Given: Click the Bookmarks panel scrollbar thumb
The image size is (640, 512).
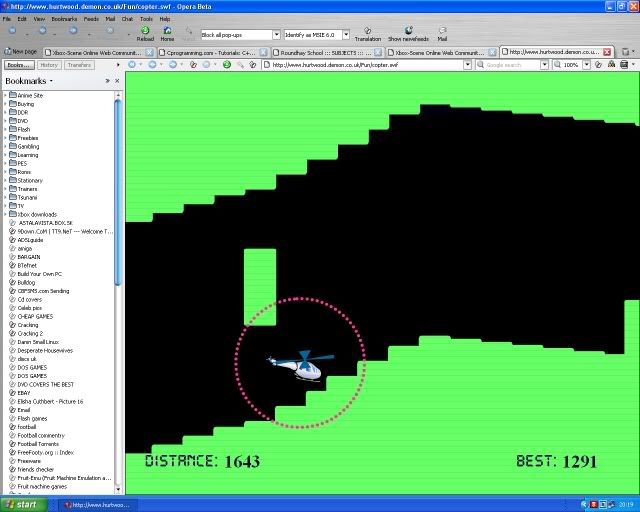Looking at the screenshot, I should [118, 192].
